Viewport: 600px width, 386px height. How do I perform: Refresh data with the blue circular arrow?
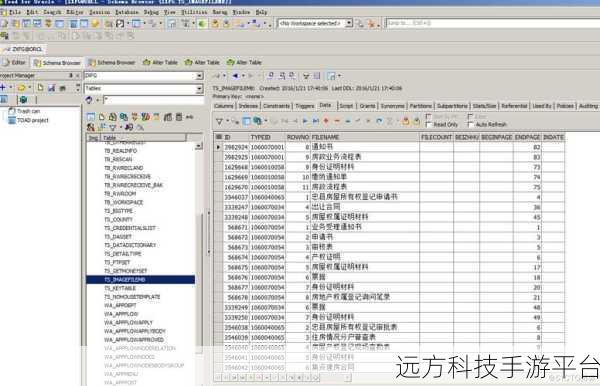[x=379, y=121]
